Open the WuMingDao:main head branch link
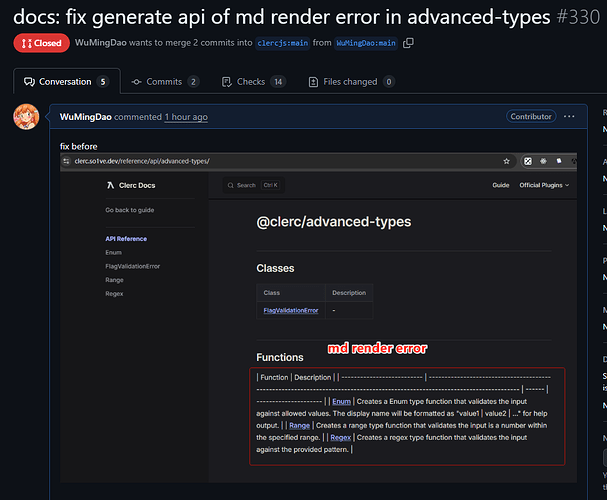Image resolution: width=607 pixels, height=500 pixels. coord(366,43)
